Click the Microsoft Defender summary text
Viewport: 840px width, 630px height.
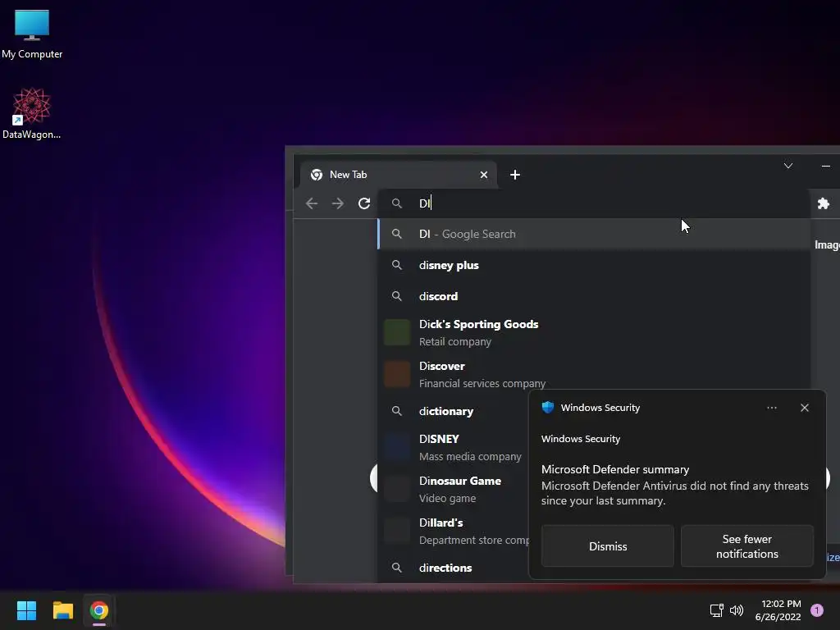coord(615,469)
